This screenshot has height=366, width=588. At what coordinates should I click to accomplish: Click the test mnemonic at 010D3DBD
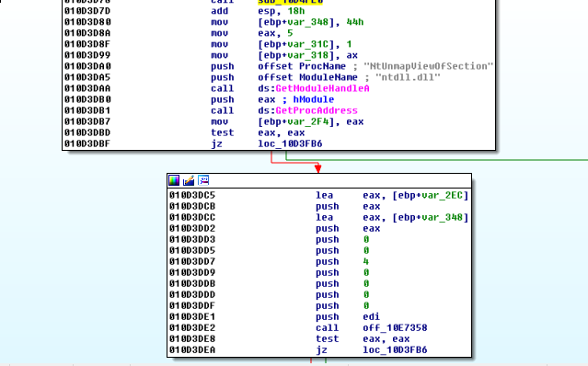[x=222, y=132]
